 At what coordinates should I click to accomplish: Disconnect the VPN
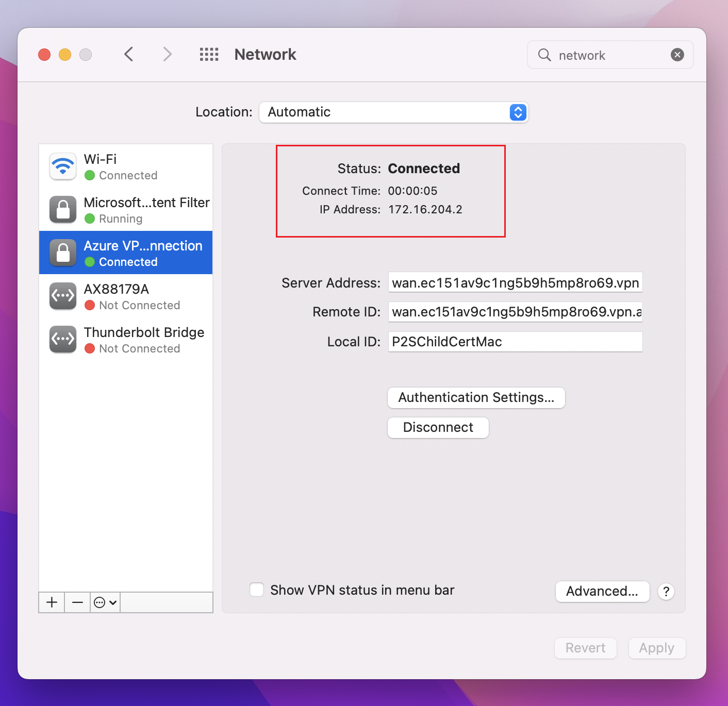click(x=438, y=428)
